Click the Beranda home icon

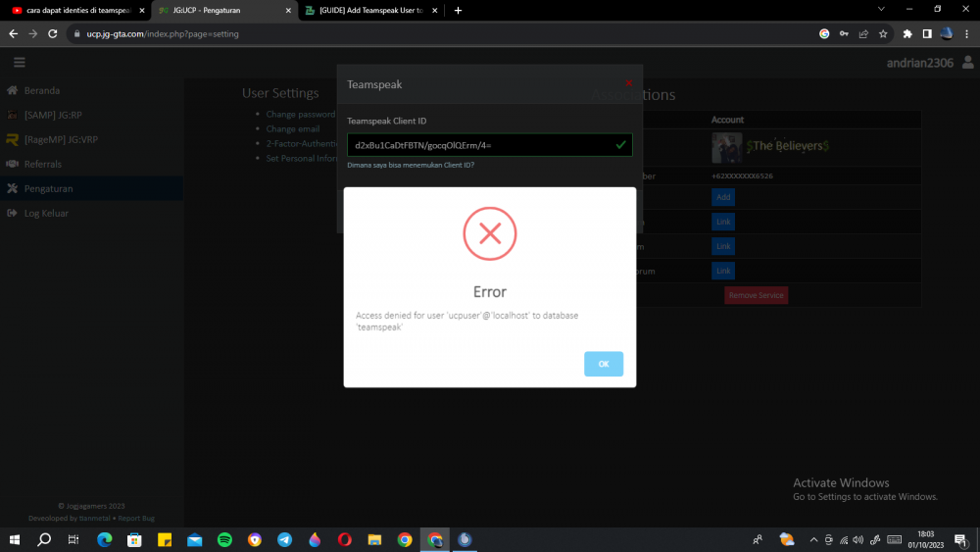(12, 90)
